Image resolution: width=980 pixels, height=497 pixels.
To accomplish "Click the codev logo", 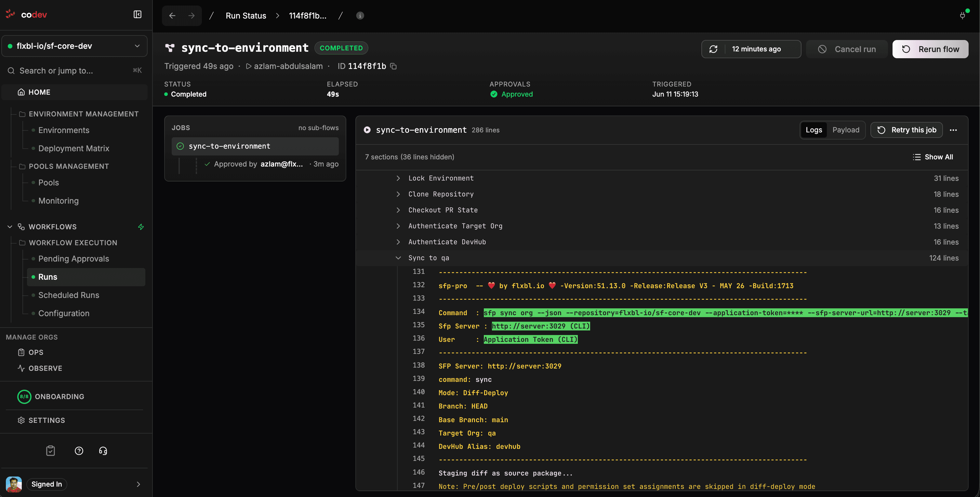I will point(26,14).
